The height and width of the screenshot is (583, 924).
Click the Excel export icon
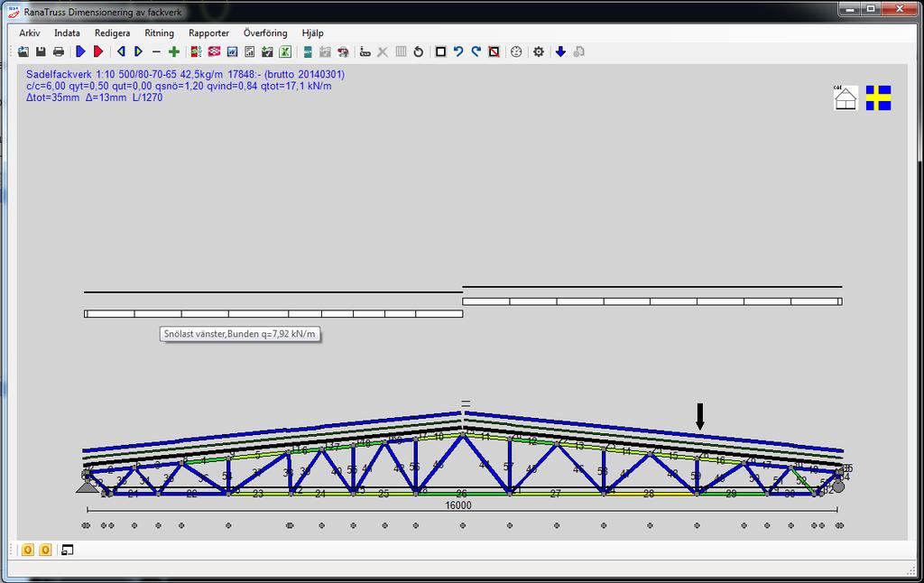pyautogui.click(x=285, y=51)
